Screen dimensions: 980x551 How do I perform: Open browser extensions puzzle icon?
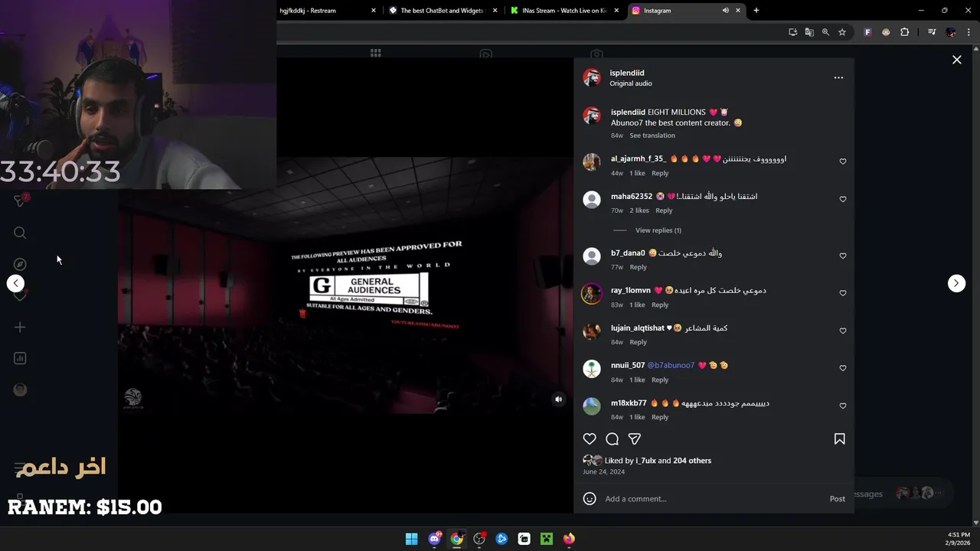click(x=905, y=32)
